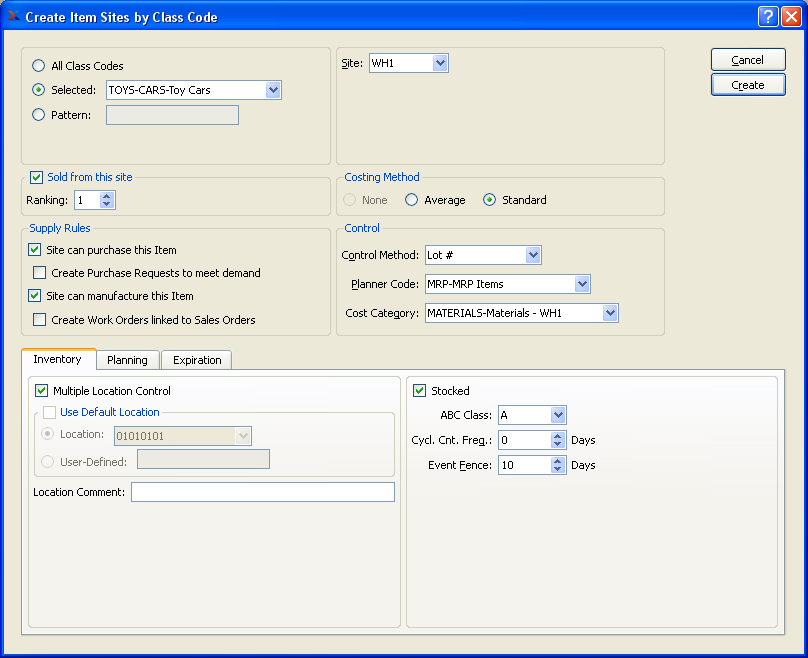Increase the Ranking spinner value
This screenshot has height=658, width=808.
[108, 196]
